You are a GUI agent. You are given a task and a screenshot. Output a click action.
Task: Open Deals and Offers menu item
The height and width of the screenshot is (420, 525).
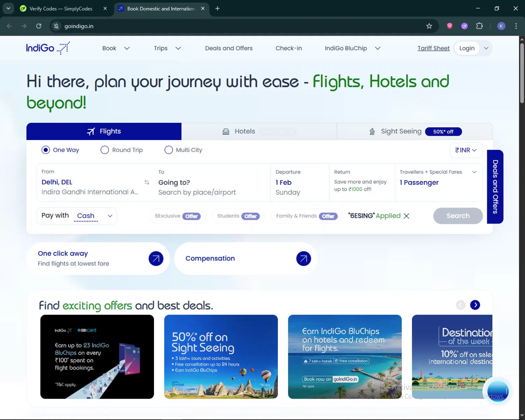[x=229, y=48]
